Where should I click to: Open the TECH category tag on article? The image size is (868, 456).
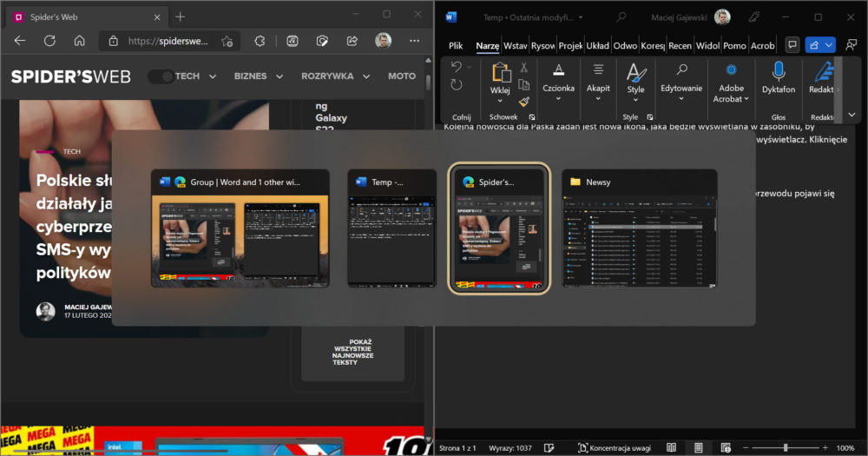tap(71, 151)
